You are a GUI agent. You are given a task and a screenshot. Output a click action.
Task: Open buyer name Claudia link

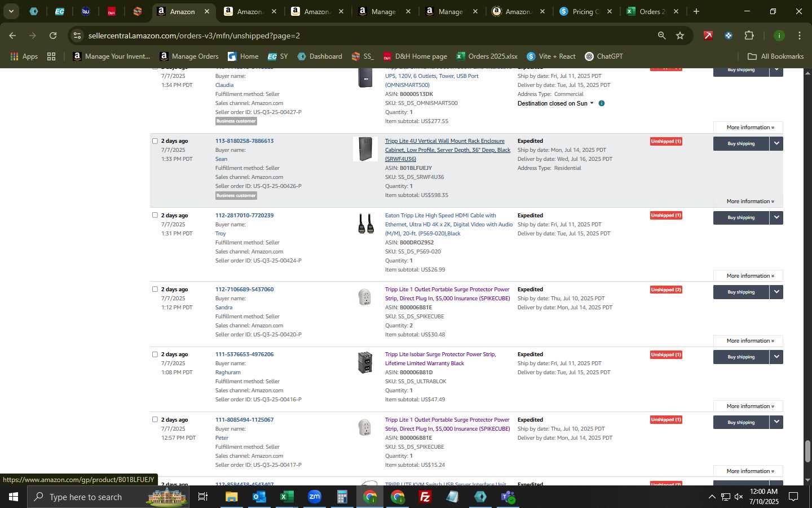pos(224,85)
